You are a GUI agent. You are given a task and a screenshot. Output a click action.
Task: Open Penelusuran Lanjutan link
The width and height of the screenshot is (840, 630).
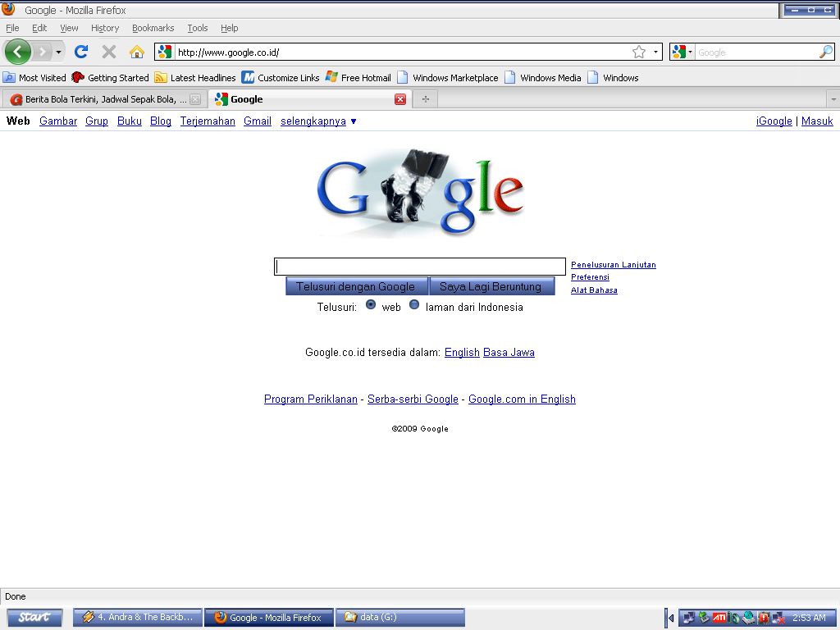(x=614, y=265)
